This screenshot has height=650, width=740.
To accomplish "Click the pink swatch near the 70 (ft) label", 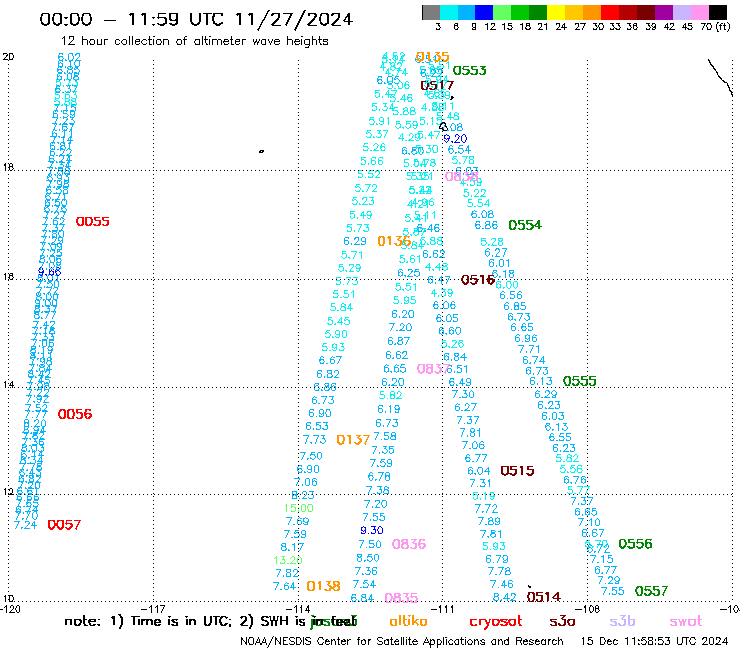I will 699,12.
